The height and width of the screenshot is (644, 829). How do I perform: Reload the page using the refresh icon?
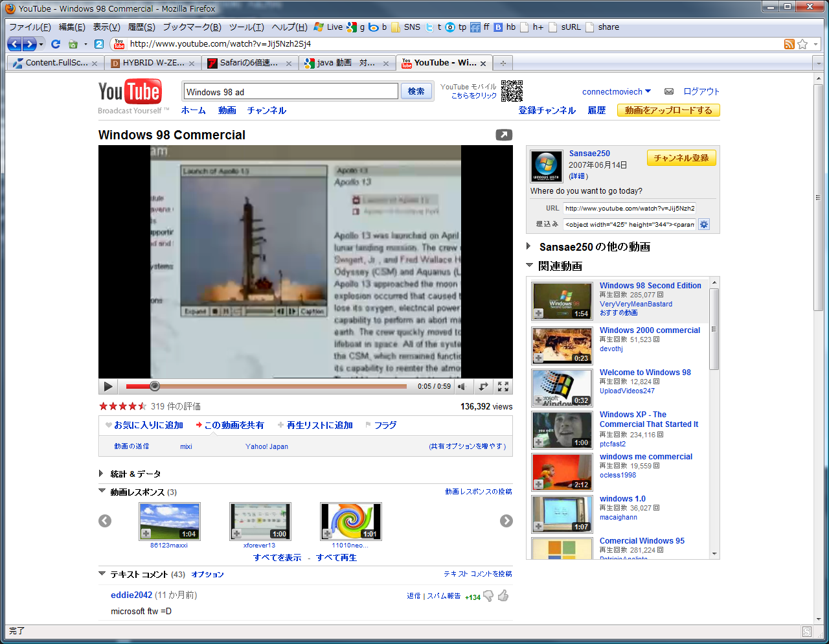[x=56, y=44]
